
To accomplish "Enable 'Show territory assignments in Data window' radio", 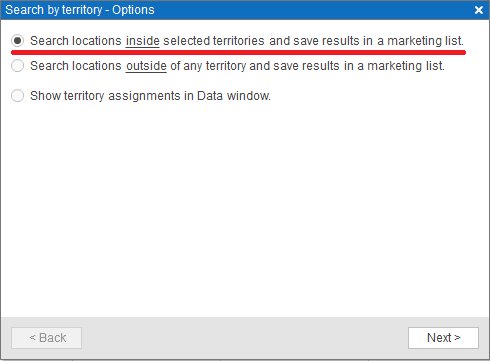I will tap(17, 96).
